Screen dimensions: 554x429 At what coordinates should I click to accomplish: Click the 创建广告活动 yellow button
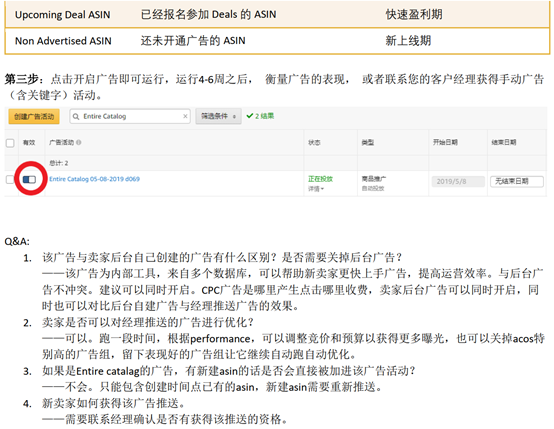(34, 117)
